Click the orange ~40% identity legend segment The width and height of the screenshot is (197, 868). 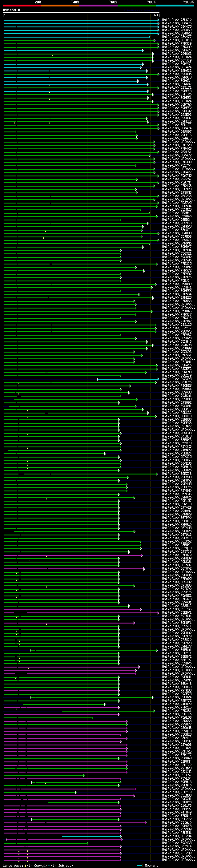click(60, 6)
